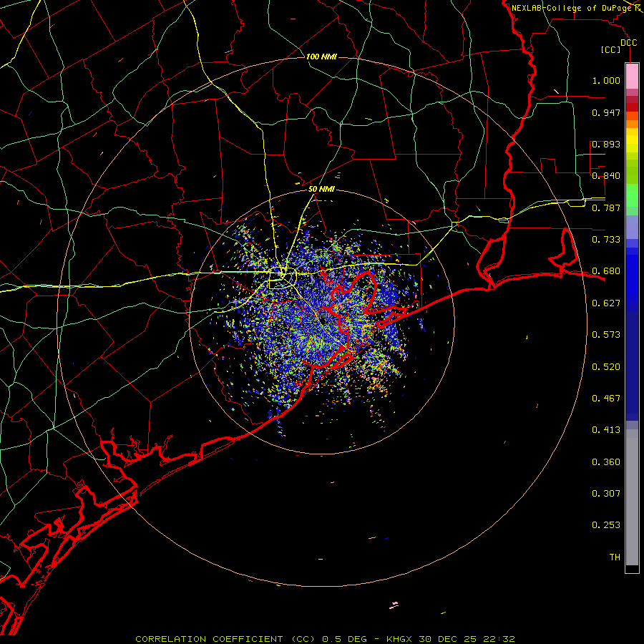
Task: Click the pink swatch at the top of the color bar
Action: 632,76
